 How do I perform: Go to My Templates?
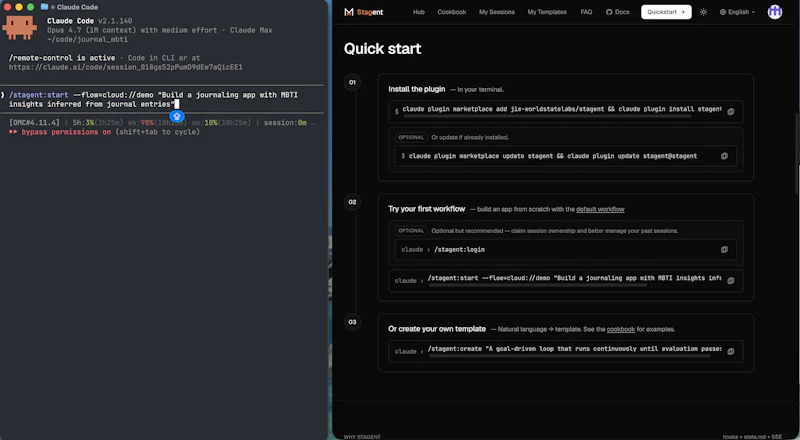[547, 12]
